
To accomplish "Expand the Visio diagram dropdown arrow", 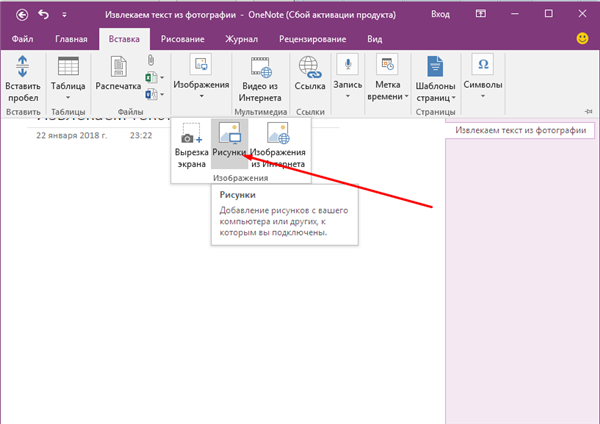I will click(x=162, y=95).
